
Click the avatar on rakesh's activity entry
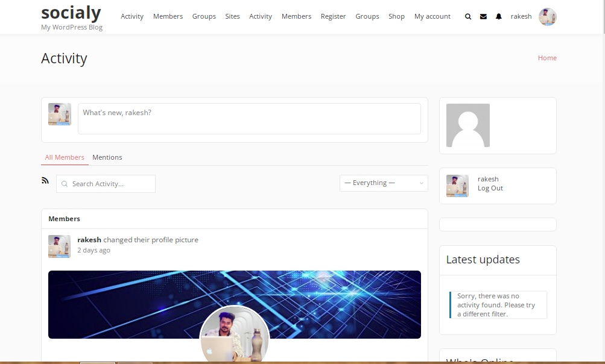pyautogui.click(x=59, y=246)
